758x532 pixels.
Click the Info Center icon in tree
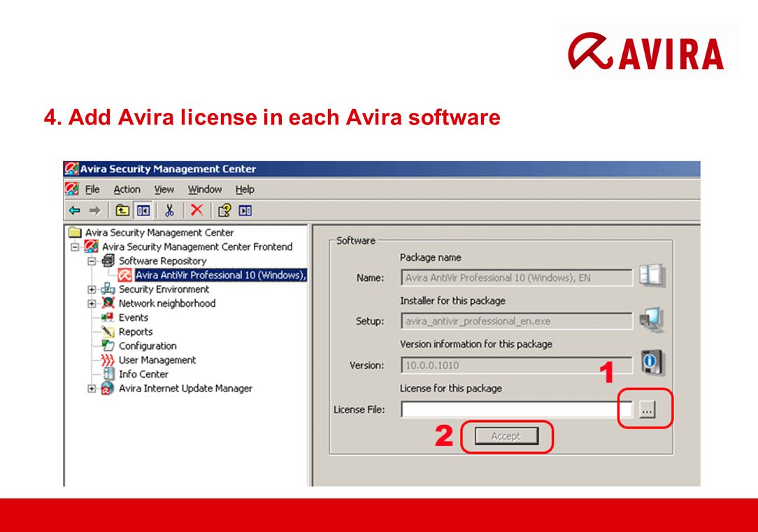[x=109, y=374]
